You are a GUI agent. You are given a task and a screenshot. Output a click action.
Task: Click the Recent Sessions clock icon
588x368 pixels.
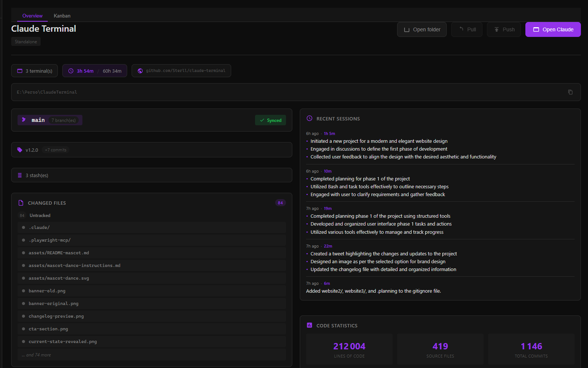coord(309,118)
